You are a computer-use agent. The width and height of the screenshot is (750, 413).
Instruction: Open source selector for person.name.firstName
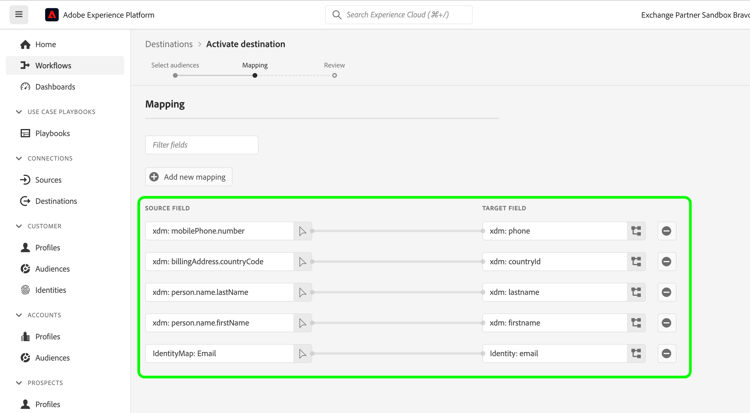click(x=302, y=323)
